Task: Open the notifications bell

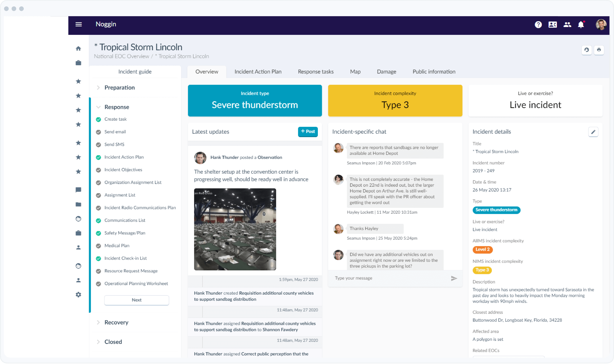Action: [x=581, y=25]
